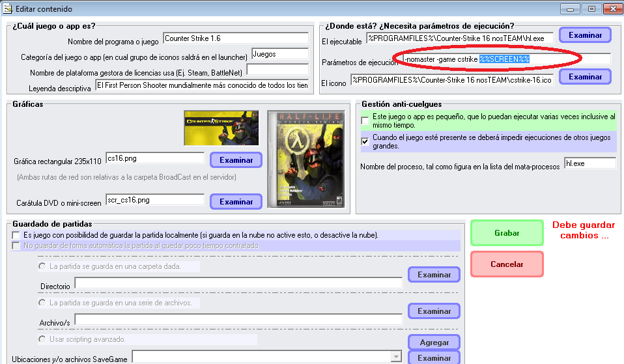Click the hl.exe process name field
The width and height of the screenshot is (624, 364).
(x=590, y=163)
